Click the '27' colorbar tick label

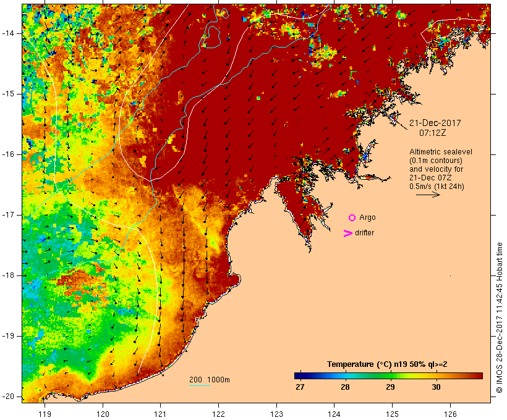(300, 387)
